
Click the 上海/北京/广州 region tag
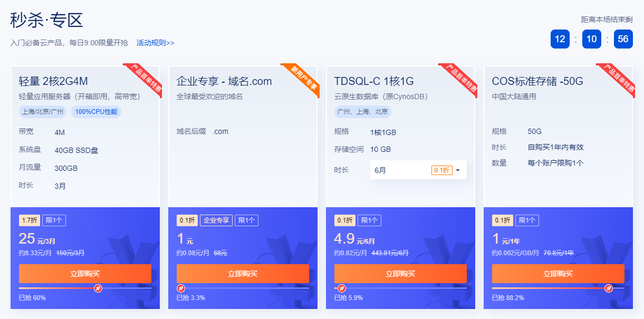click(42, 112)
